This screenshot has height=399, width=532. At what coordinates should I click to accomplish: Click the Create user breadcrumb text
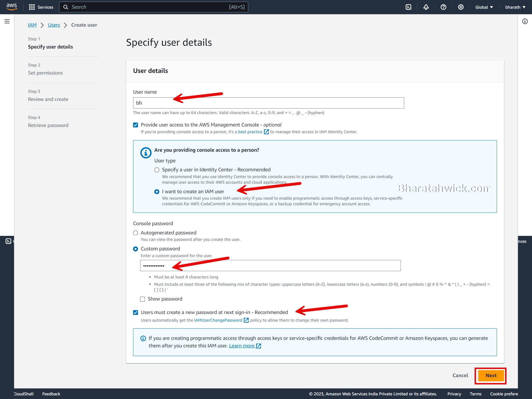tap(84, 25)
